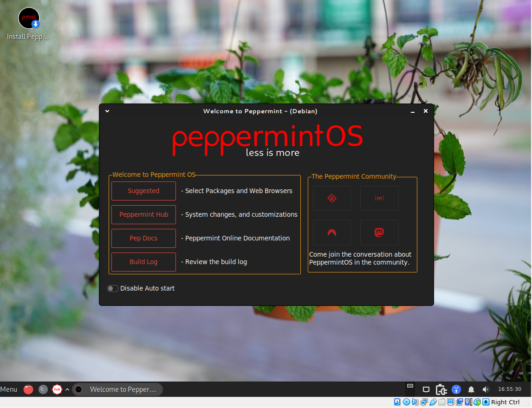Screen dimensions: 532x408
Task: Focus the Welcome to Pepper… taskbar window button
Action: click(x=117, y=389)
